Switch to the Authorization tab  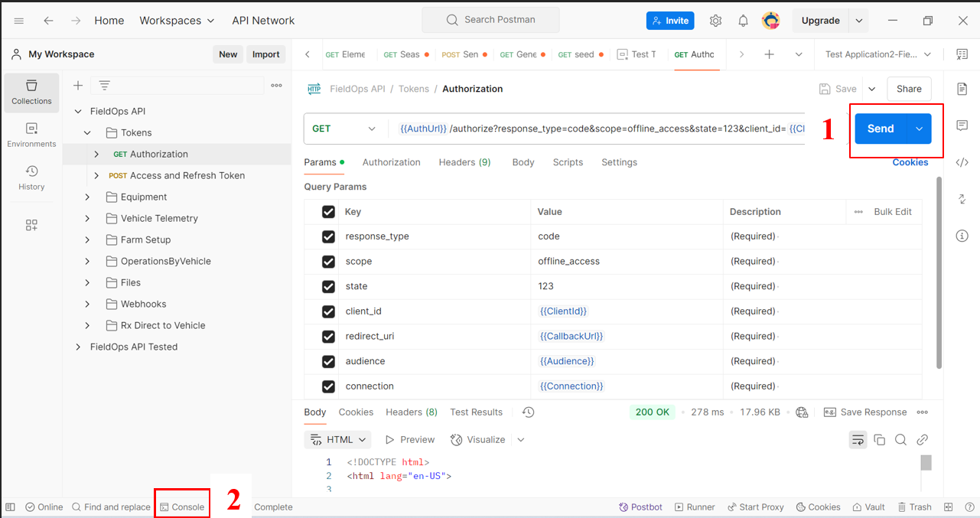[x=391, y=162]
